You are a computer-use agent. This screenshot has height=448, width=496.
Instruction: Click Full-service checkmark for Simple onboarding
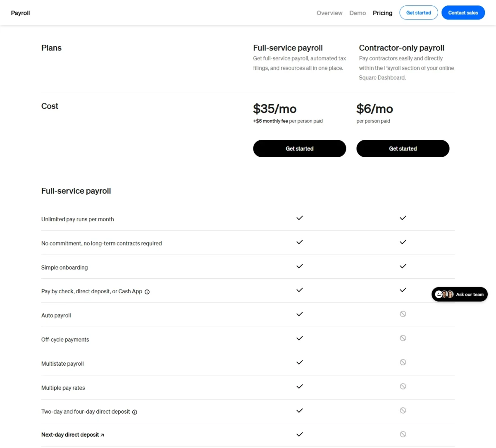click(300, 266)
